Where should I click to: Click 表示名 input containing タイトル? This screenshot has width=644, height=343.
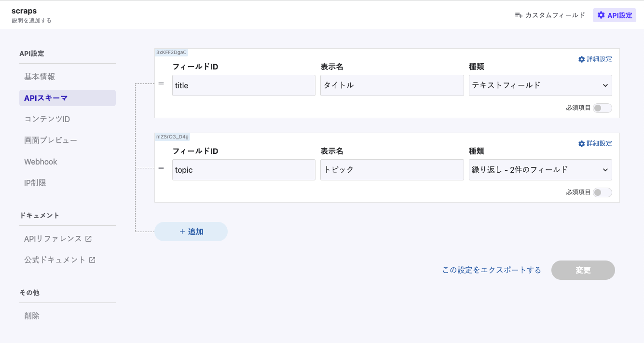click(x=392, y=85)
